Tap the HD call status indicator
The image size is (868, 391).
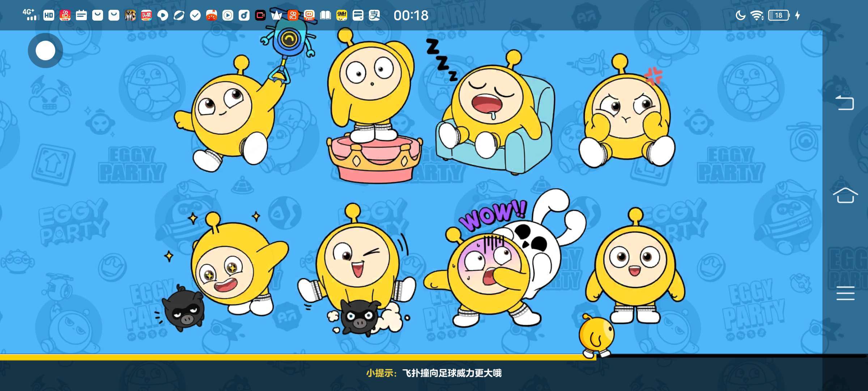pyautogui.click(x=49, y=15)
